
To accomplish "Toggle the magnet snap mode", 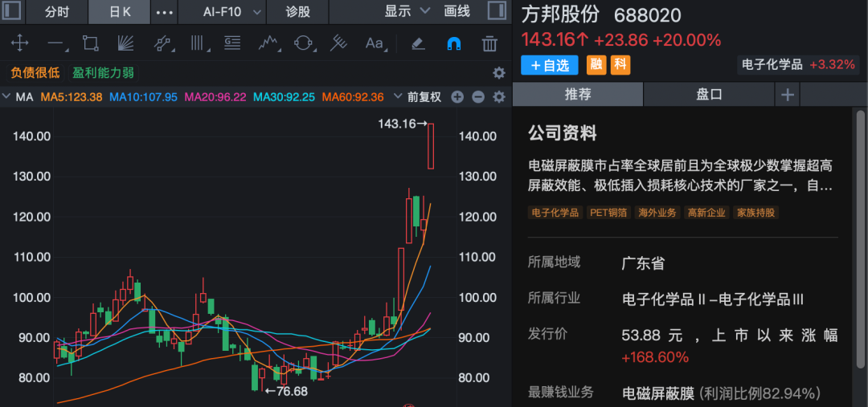I will pyautogui.click(x=454, y=43).
